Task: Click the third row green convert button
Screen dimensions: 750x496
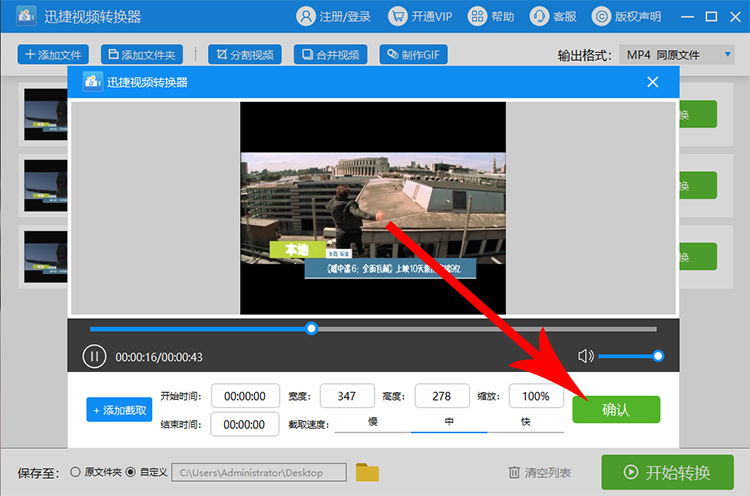Action: 698,257
